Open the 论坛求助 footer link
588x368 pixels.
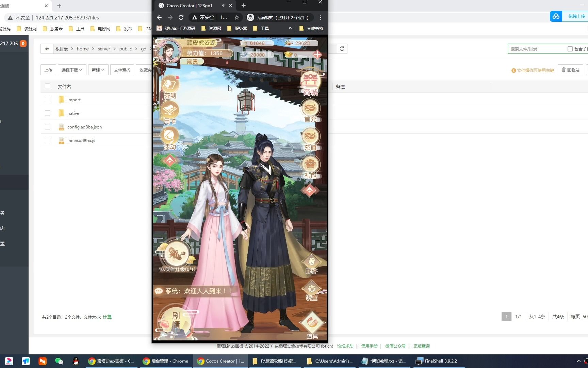[345, 346]
